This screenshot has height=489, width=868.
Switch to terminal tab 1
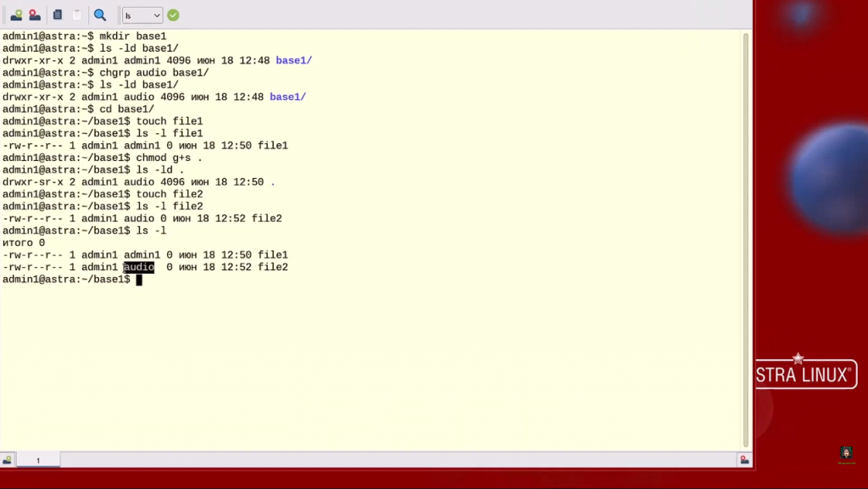click(38, 460)
